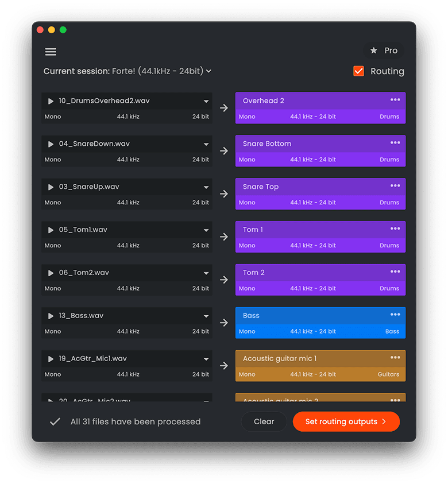Play 10_DrumsOverhead2.wav preview
Screen dimensions: 448x484
coord(51,101)
